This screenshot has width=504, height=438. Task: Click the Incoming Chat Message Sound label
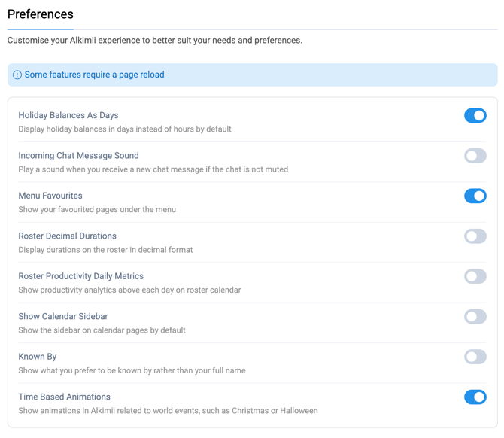(x=78, y=156)
